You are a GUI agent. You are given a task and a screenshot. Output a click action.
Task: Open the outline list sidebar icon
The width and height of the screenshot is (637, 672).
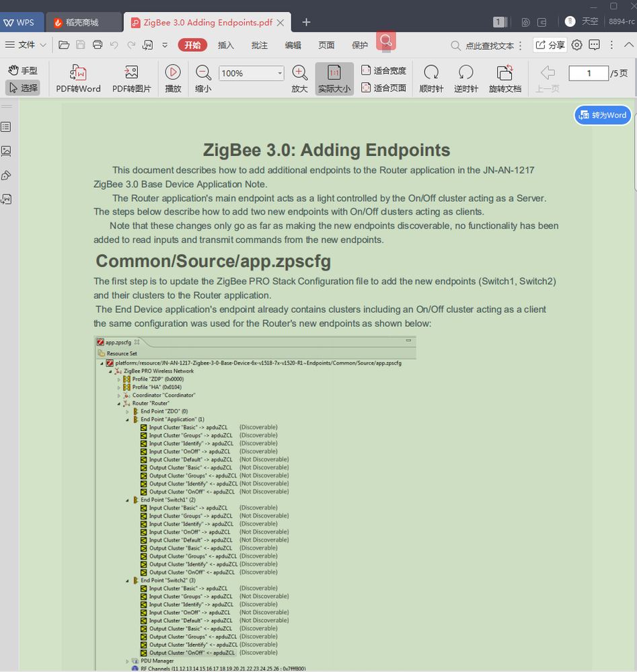coord(6,127)
